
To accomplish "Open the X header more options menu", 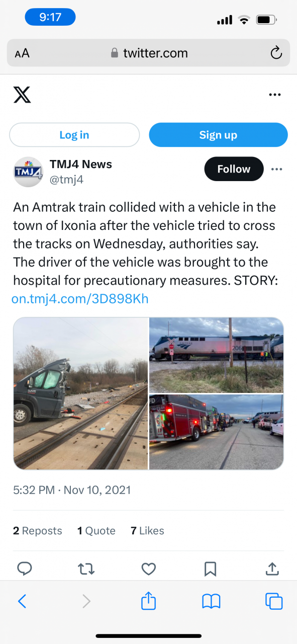I will click(275, 95).
